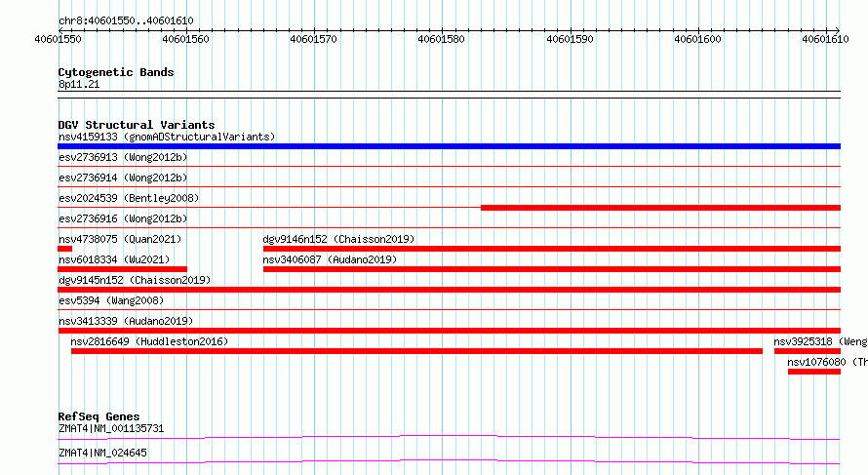Open the first Wong2012b variant esv2736913
This screenshot has height=475, width=868.
click(x=123, y=157)
